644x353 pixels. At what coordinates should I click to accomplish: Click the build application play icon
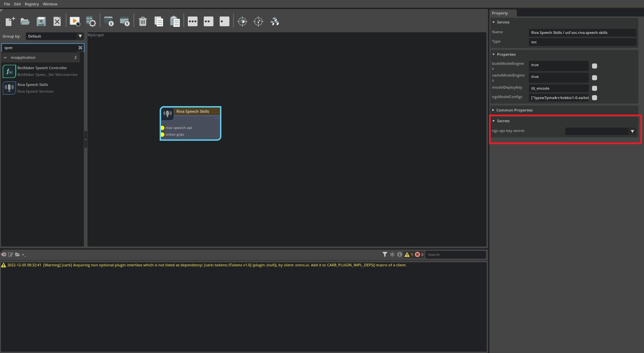74,21
